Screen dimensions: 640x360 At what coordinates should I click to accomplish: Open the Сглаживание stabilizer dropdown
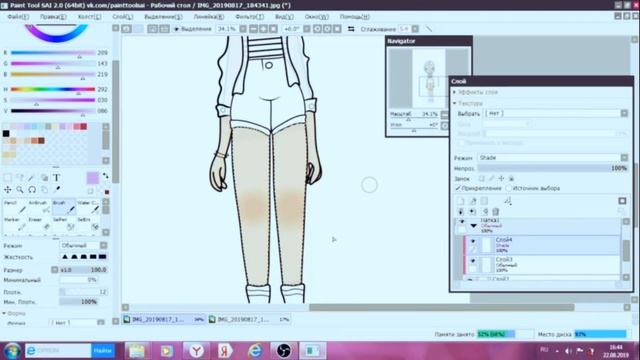[x=415, y=29]
